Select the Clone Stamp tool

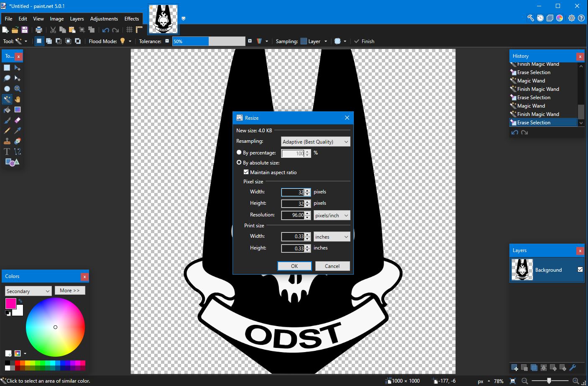pyautogui.click(x=7, y=141)
